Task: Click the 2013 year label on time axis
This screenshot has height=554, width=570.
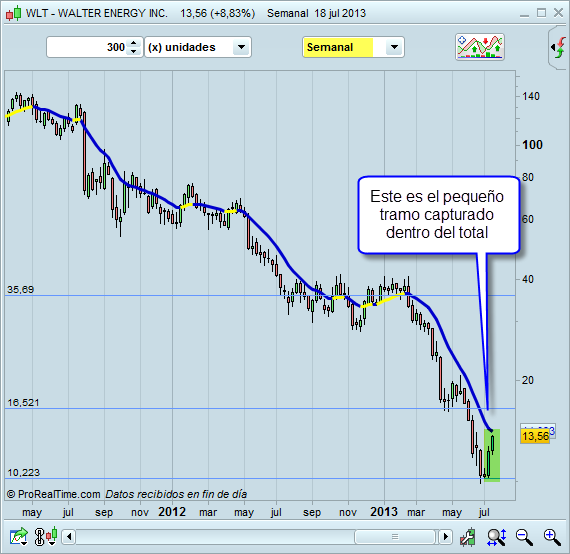Action: [x=384, y=512]
